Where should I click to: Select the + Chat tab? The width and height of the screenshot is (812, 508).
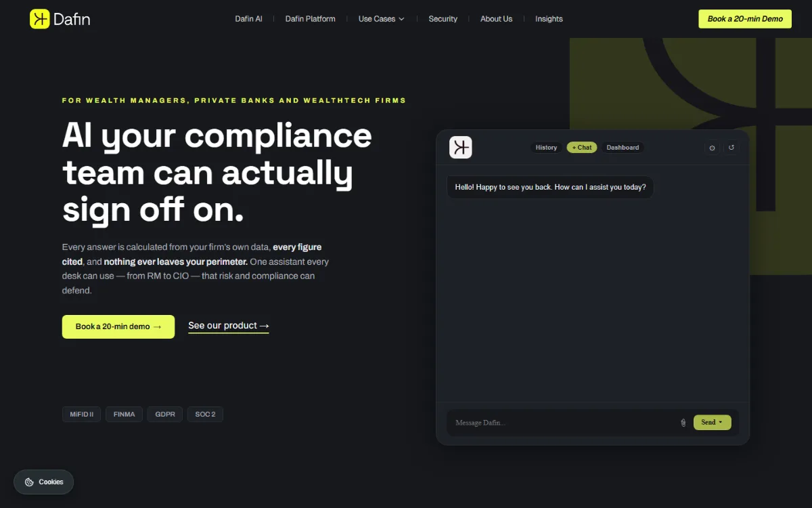click(582, 148)
